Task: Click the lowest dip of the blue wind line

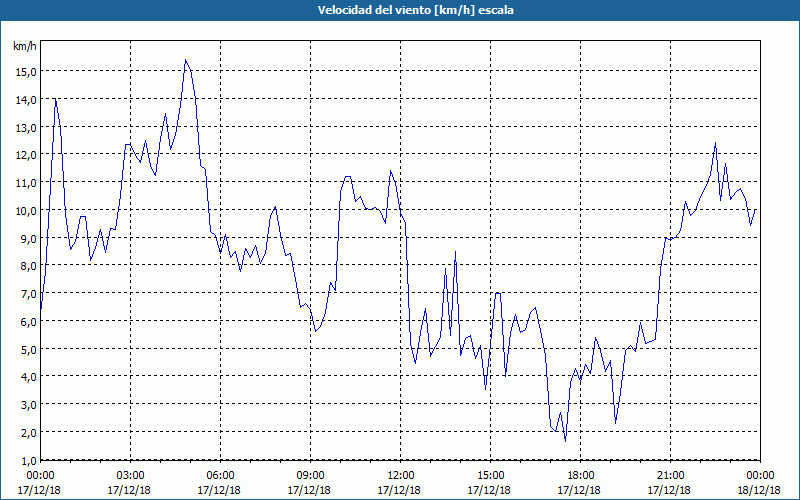Action: [x=565, y=441]
